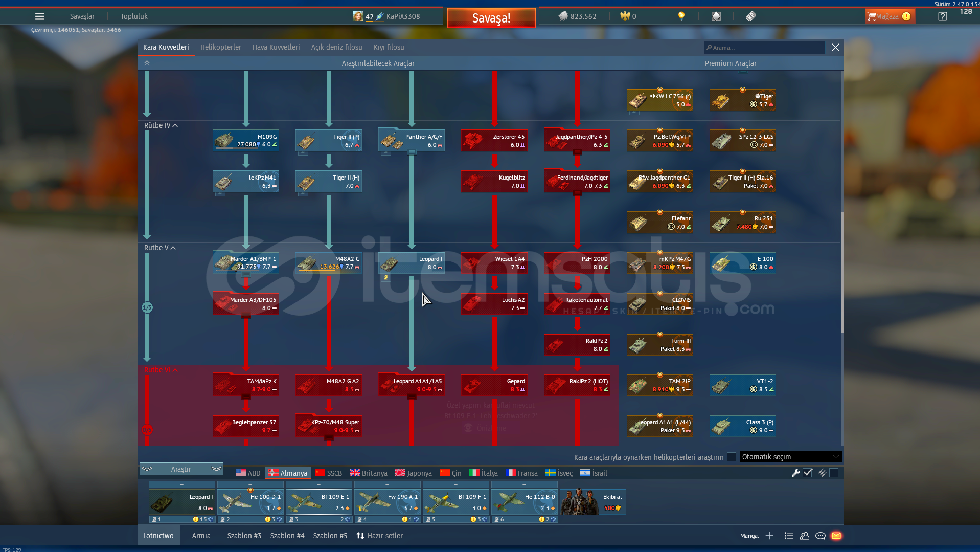Open the Savaşlar menu
980x552 pixels.
point(82,16)
